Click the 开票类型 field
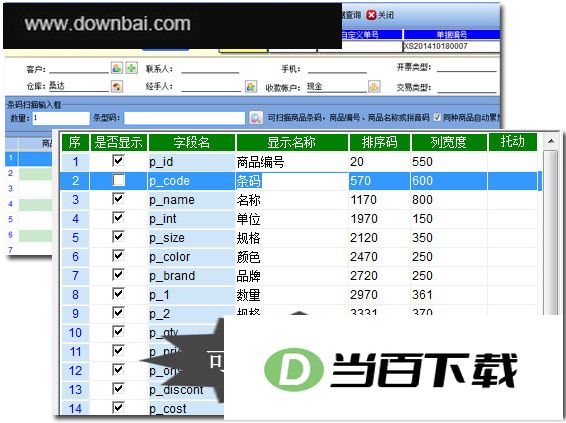Viewport: 566px width, 423px height. tap(466, 67)
